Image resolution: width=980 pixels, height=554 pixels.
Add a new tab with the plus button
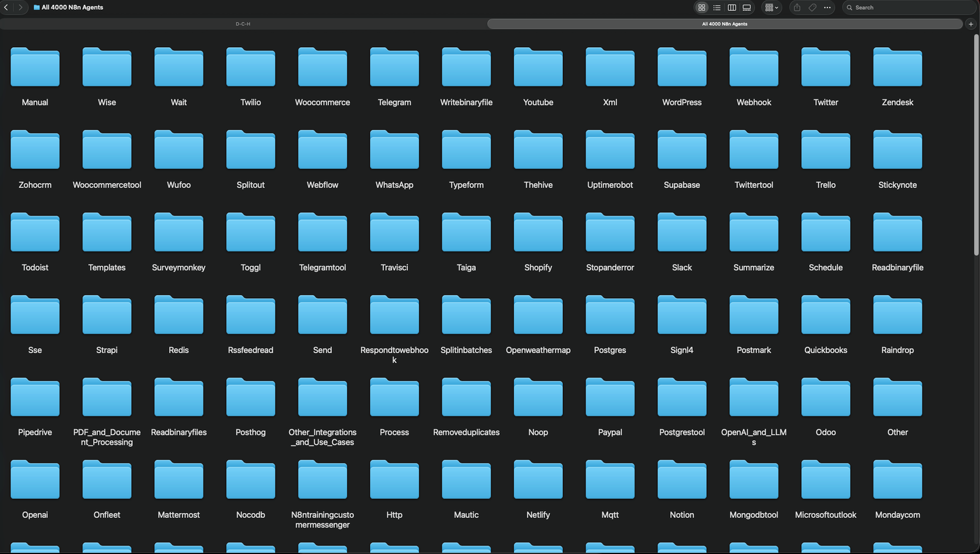971,24
